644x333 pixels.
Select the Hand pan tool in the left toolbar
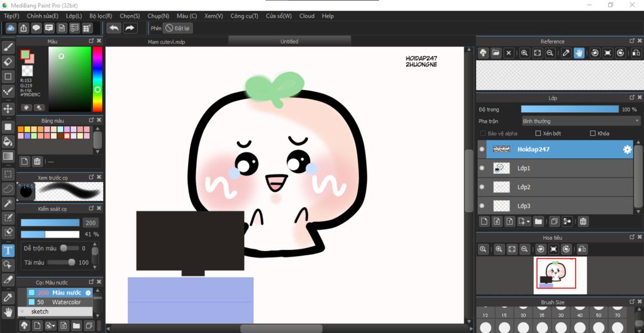pos(8,312)
